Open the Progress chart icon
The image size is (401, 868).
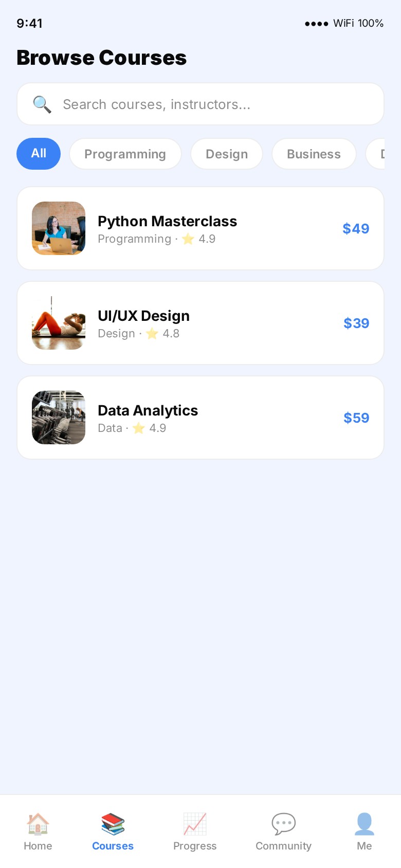(195, 823)
